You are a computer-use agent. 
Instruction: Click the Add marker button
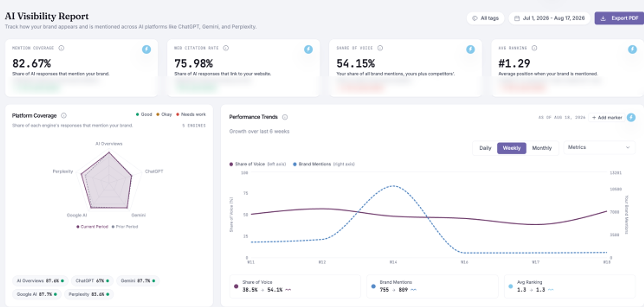pos(606,117)
